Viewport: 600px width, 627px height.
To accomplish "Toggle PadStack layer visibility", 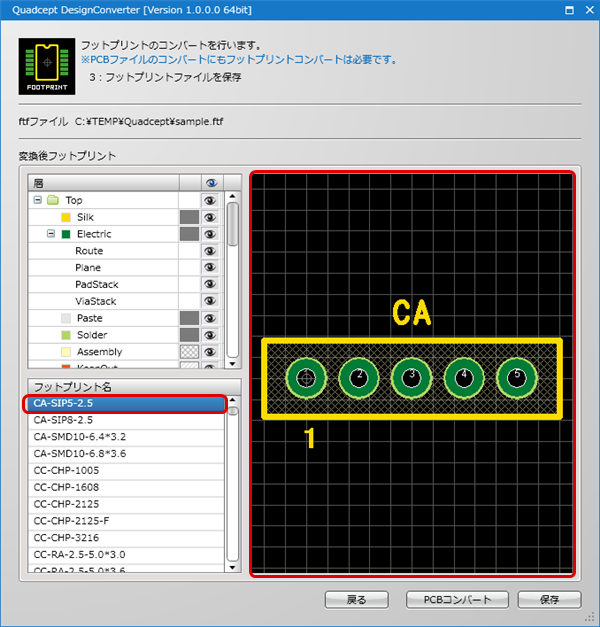I will click(x=210, y=284).
